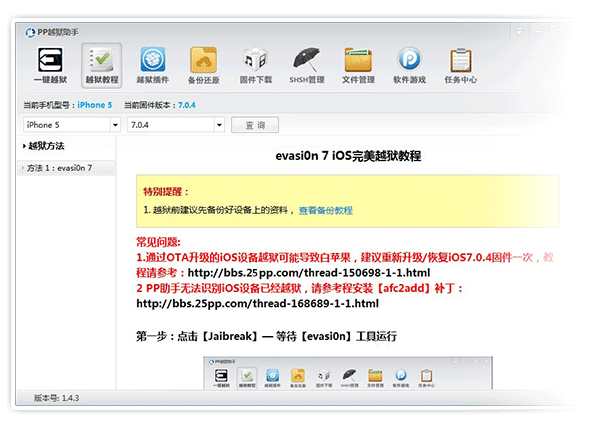Viewport: 590px width, 428px height.
Task: Open the 软件游戏 apps and games section
Action: [x=409, y=65]
